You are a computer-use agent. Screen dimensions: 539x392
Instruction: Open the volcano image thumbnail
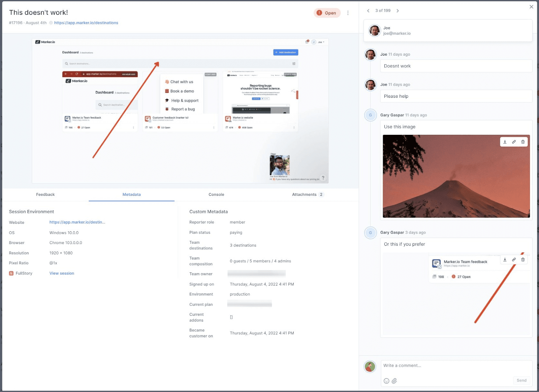(456, 176)
